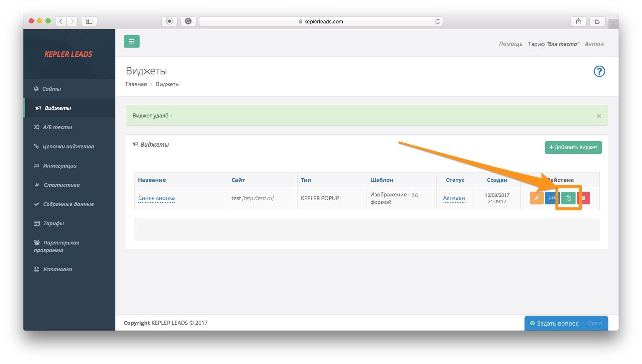Click the KEPLER LEADS logo

click(69, 54)
